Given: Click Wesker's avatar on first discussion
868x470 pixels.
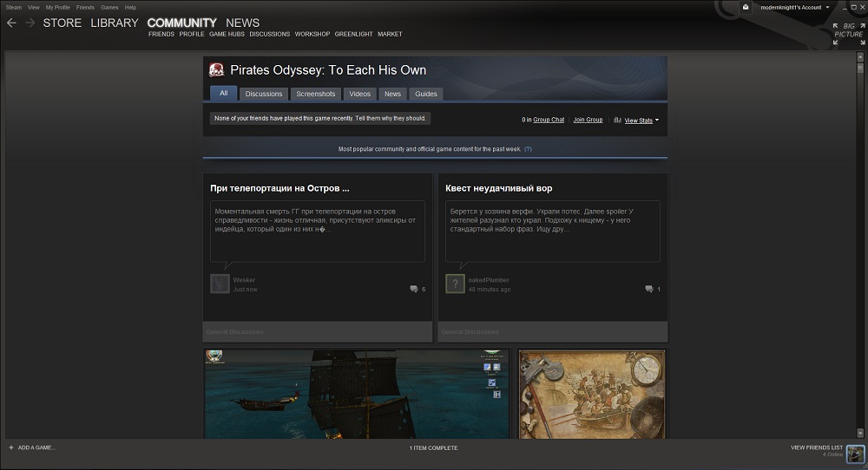Looking at the screenshot, I should click(x=220, y=284).
